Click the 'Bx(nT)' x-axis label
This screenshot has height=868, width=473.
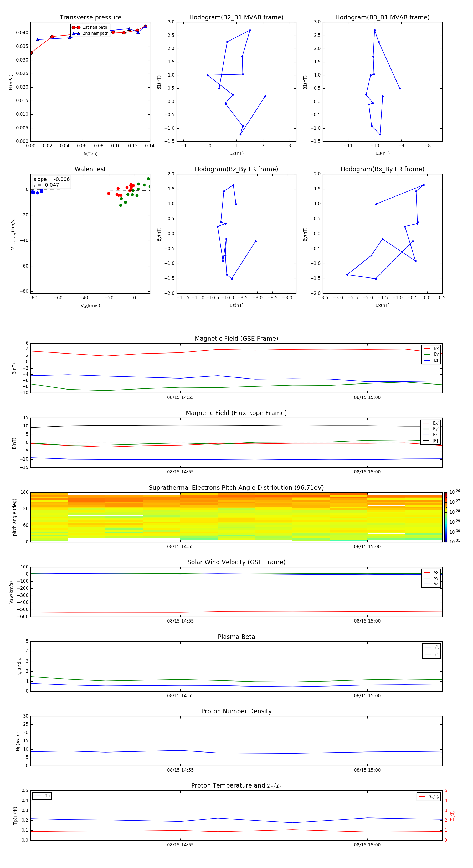pyautogui.click(x=382, y=305)
